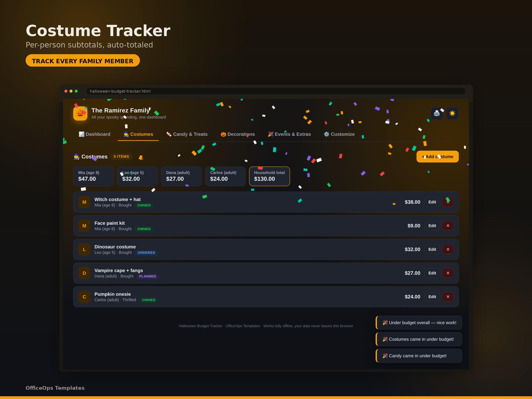The image size is (532, 399).
Task: Click OWNED badge on Pumpkin onesie row
Action: coord(149,300)
